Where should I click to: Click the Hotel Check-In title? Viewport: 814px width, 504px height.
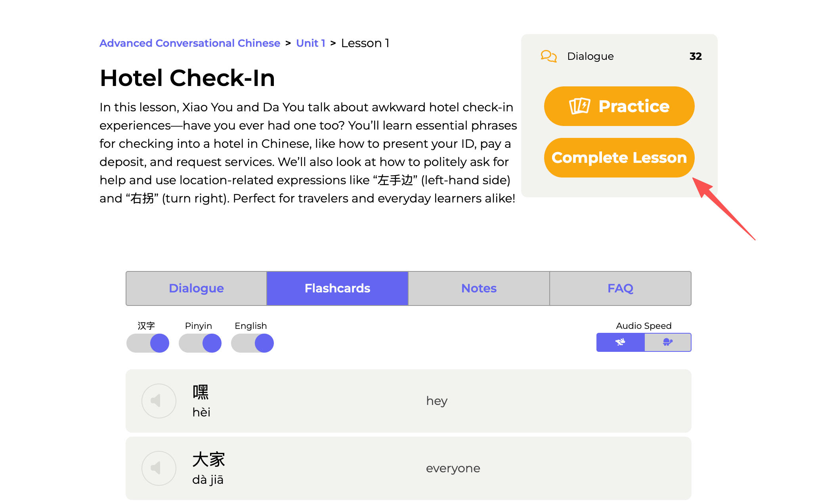tap(187, 78)
